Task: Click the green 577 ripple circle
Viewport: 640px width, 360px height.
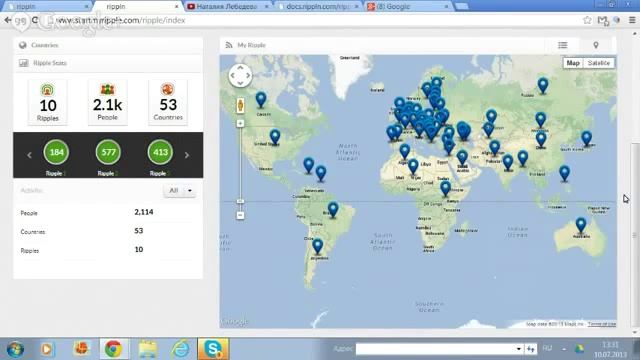Action: tap(108, 152)
